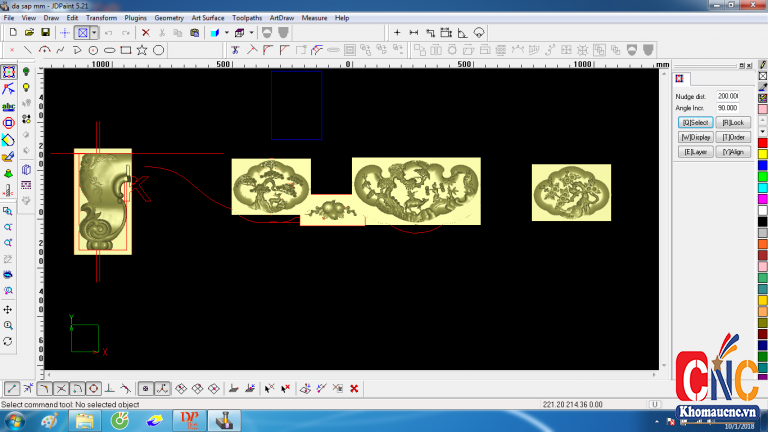Pick the red color swatch in right palette
This screenshot has width=768, height=432.
762,143
